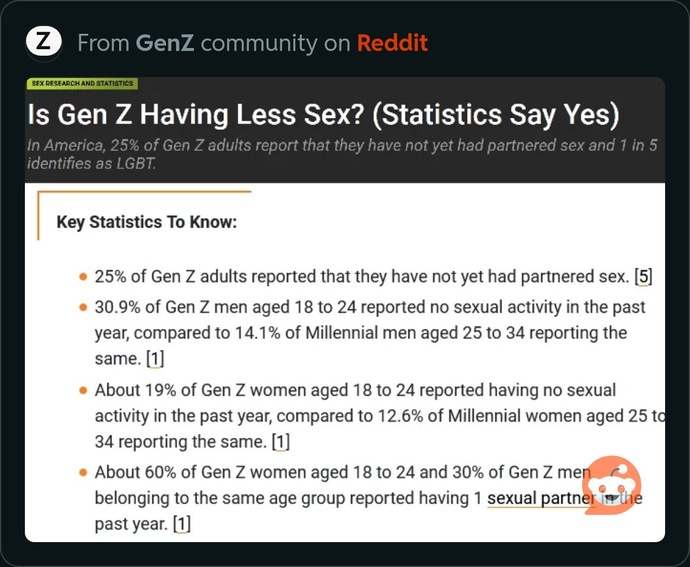Click the bullet beside About 19% of Gen Z women
Screen dimensions: 690x567
click(x=83, y=390)
